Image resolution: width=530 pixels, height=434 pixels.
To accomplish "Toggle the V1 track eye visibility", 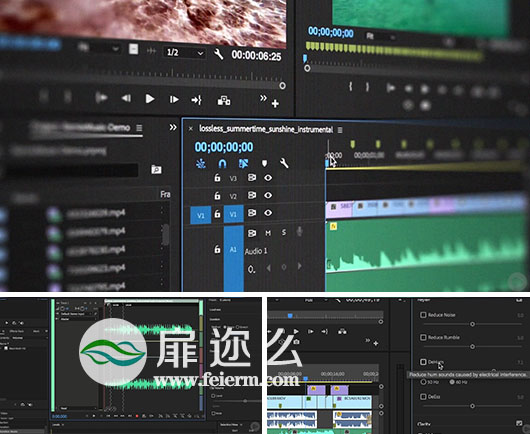I will [268, 213].
